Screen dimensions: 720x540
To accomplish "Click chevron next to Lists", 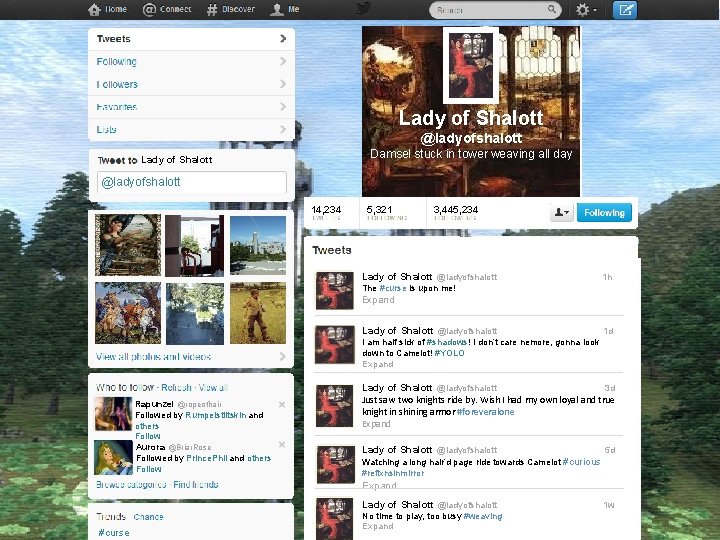I will pos(283,129).
